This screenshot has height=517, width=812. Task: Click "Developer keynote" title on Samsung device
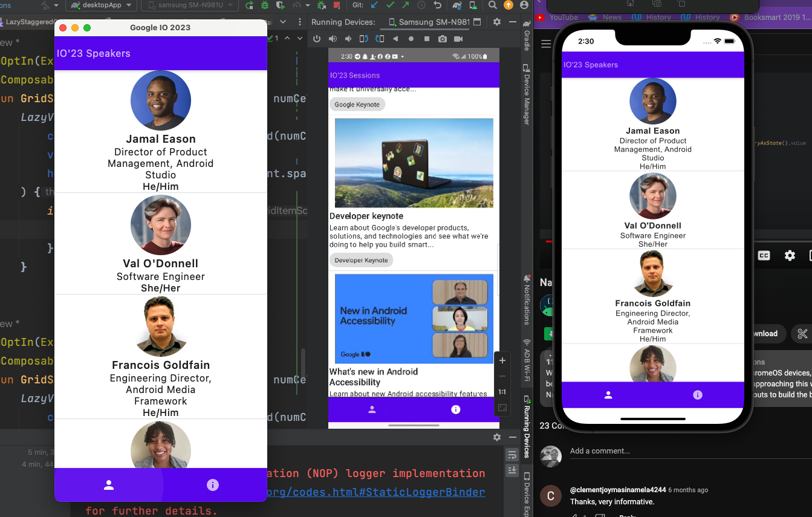tap(366, 216)
